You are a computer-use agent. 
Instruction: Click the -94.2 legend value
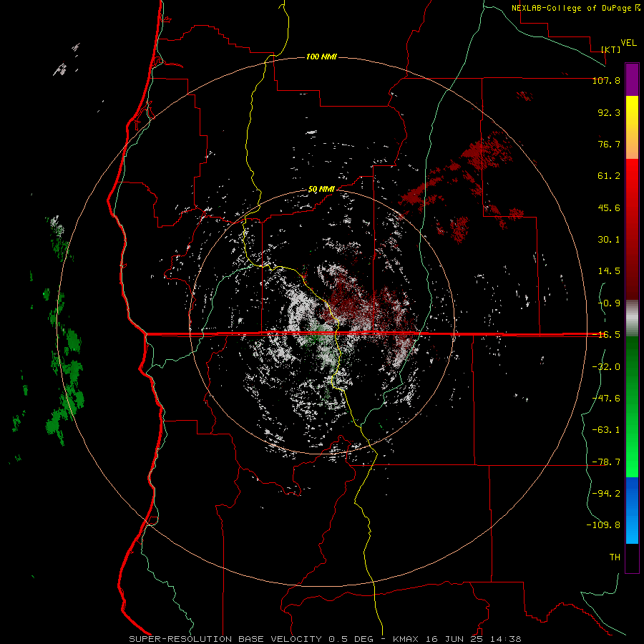pyautogui.click(x=606, y=494)
